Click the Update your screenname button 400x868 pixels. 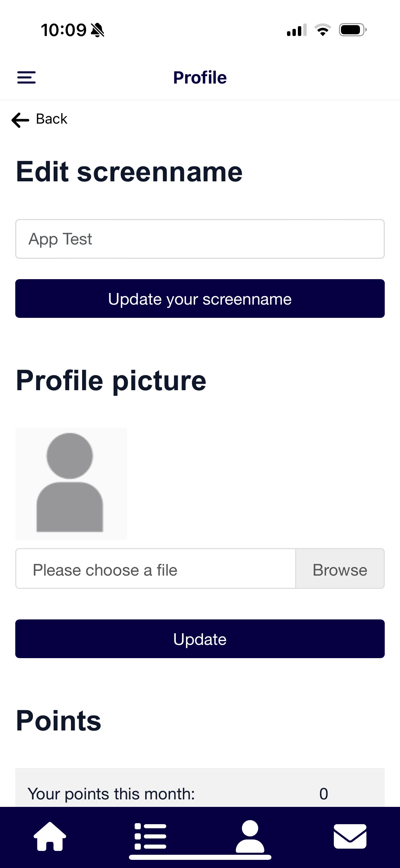pyautogui.click(x=200, y=299)
